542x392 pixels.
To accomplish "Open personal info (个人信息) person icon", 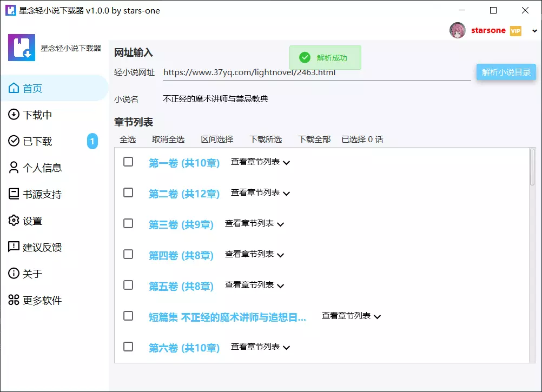I will pos(14,168).
